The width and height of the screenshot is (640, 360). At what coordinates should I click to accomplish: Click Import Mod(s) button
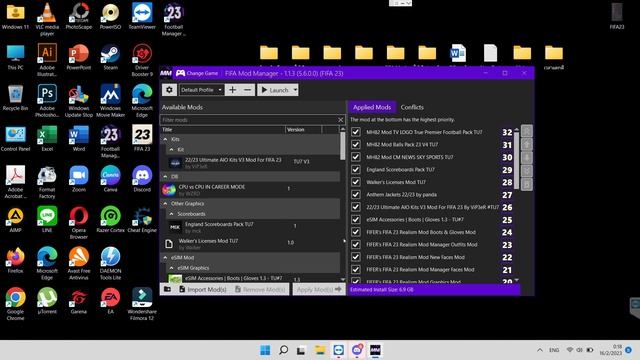[203, 289]
